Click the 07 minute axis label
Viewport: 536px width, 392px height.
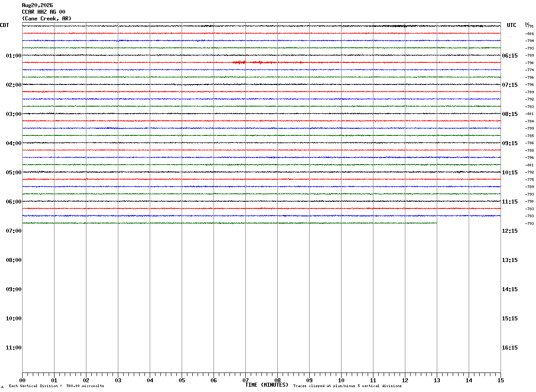pos(245,380)
